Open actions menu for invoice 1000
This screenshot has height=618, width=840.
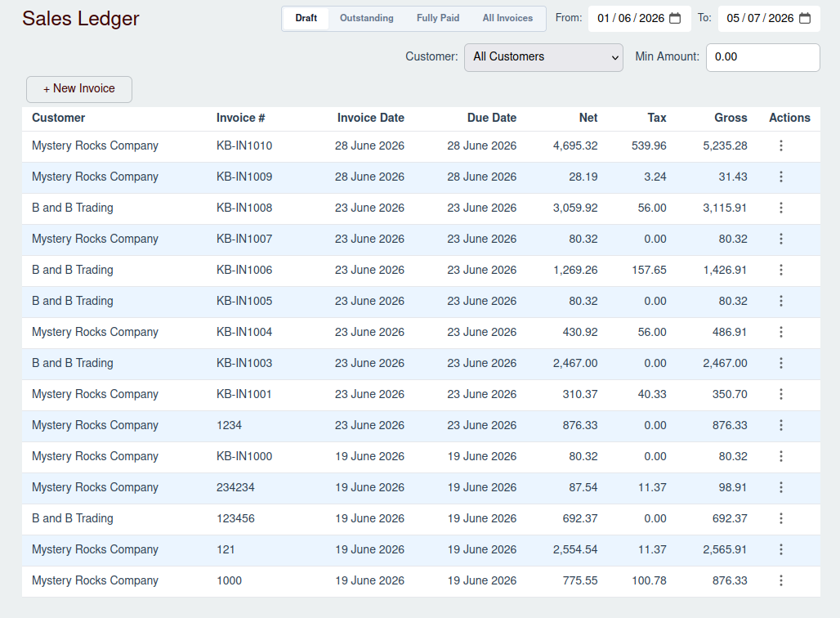[781, 581]
